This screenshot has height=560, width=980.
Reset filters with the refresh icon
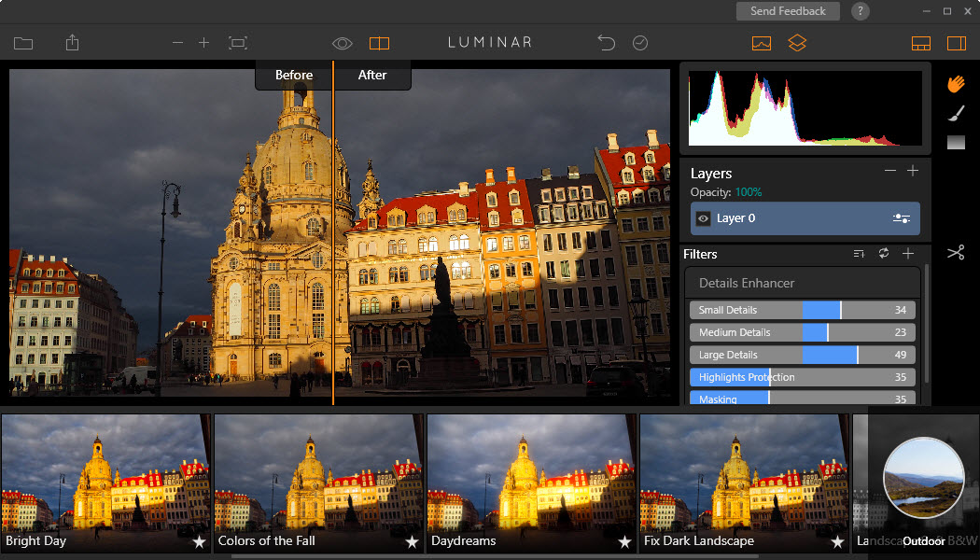coord(884,253)
